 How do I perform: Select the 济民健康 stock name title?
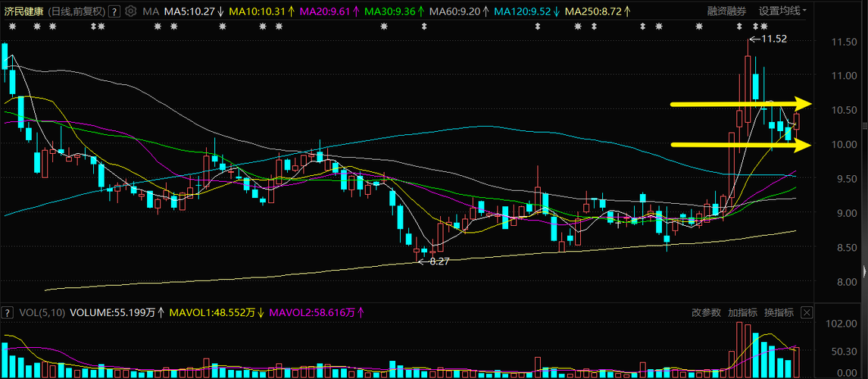pos(23,11)
